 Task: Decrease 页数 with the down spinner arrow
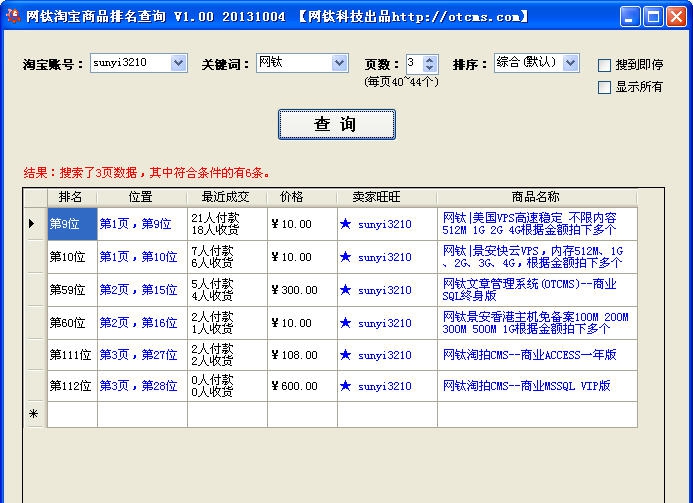(430, 68)
